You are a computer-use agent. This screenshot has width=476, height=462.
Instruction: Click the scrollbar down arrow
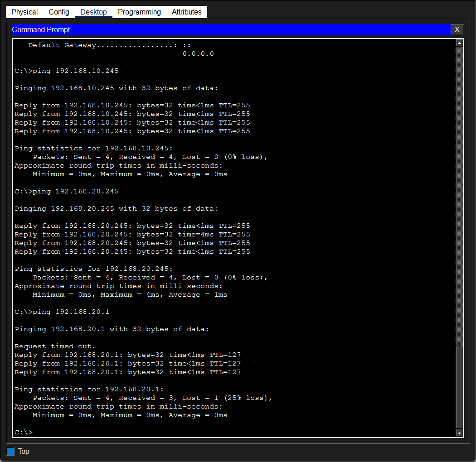tap(459, 433)
